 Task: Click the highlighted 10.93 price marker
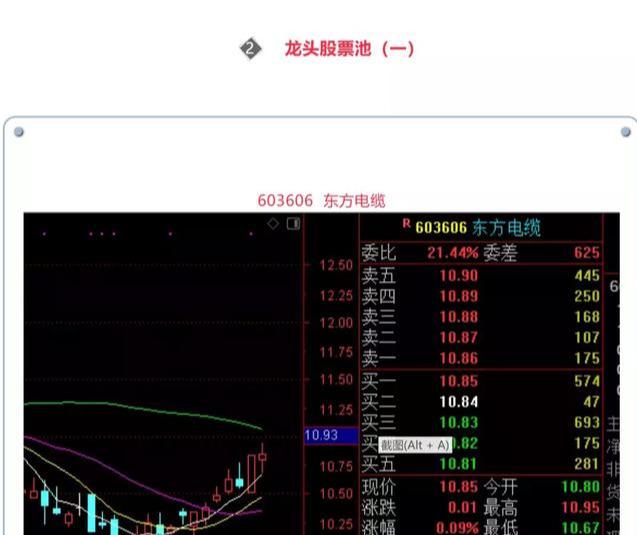coord(331,435)
